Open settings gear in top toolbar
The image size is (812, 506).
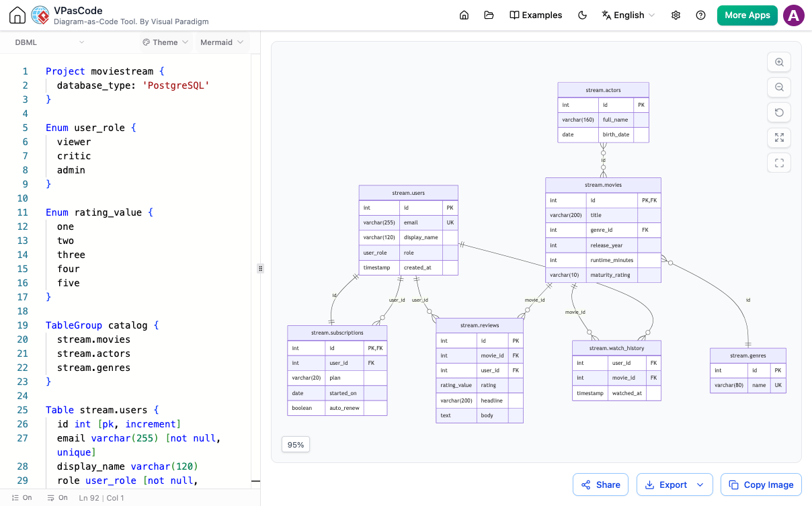click(676, 15)
